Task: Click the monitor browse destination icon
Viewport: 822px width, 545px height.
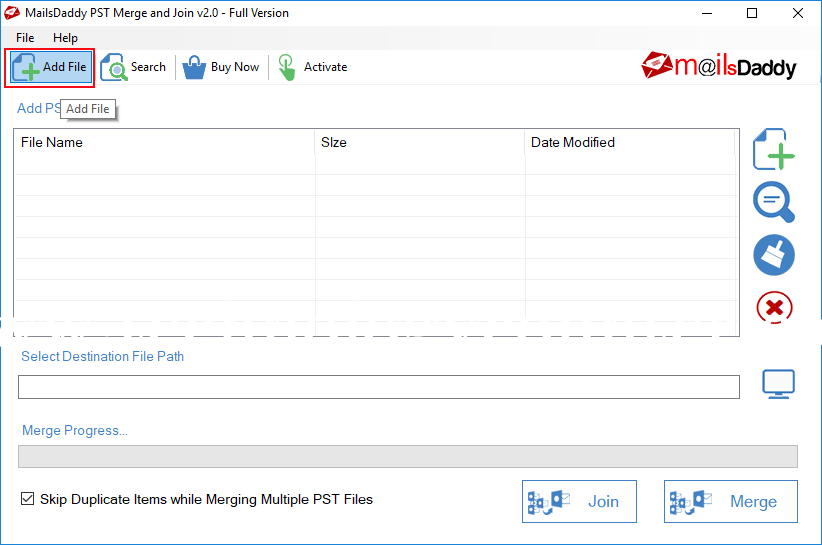Action: tap(778, 384)
